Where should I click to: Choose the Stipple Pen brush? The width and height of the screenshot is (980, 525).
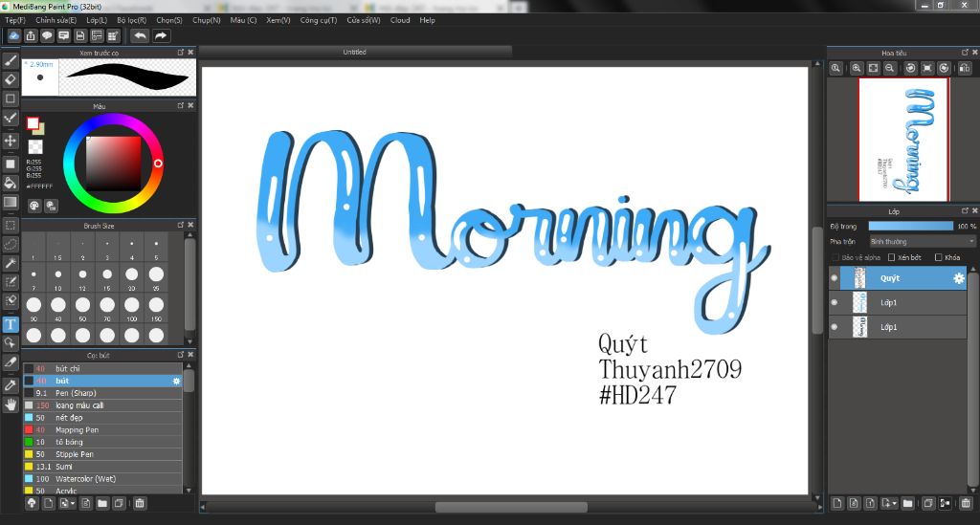click(x=103, y=454)
